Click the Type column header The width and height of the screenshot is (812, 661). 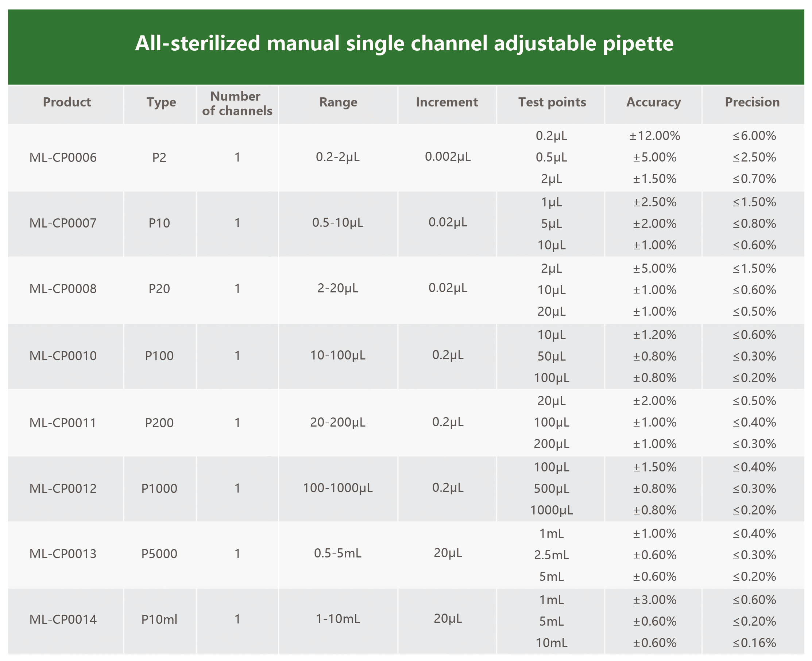pyautogui.click(x=161, y=102)
